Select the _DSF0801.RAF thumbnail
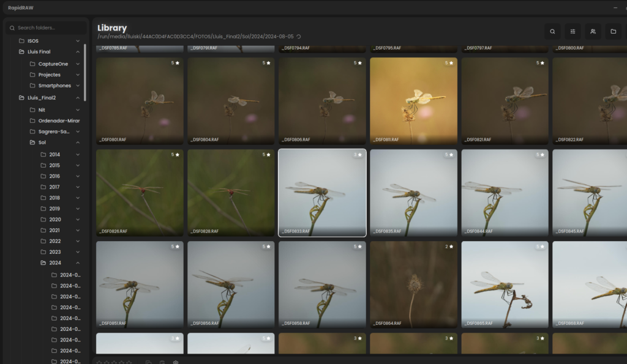Viewport: 627px width, 364px height. [x=140, y=101]
